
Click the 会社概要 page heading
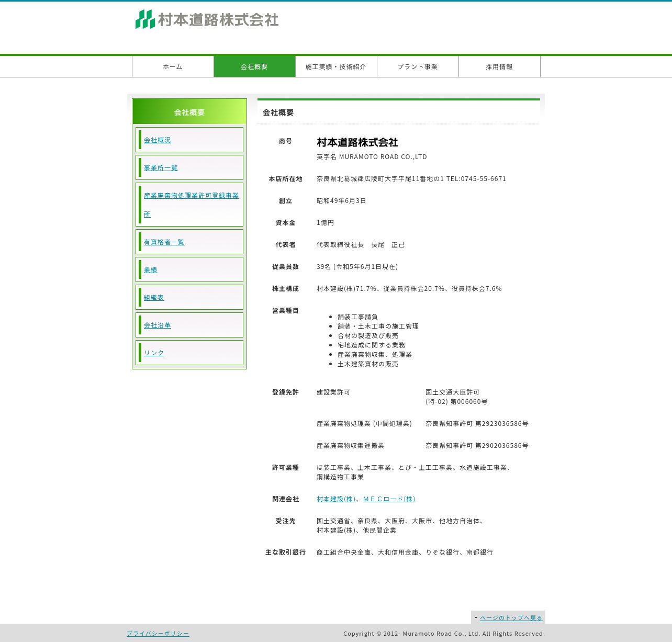point(278,112)
